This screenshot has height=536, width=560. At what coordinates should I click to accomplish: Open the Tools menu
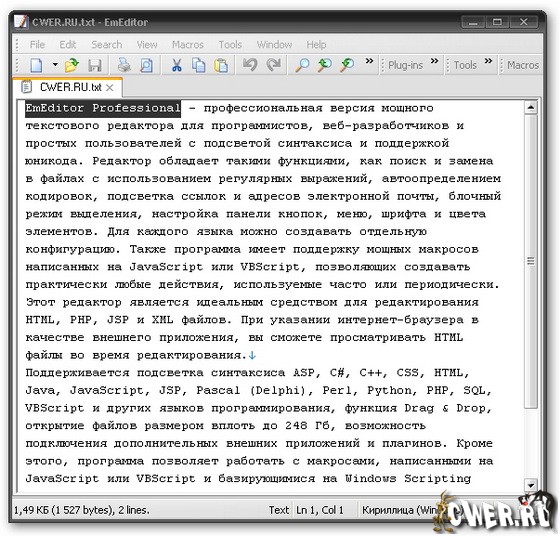[x=230, y=45]
